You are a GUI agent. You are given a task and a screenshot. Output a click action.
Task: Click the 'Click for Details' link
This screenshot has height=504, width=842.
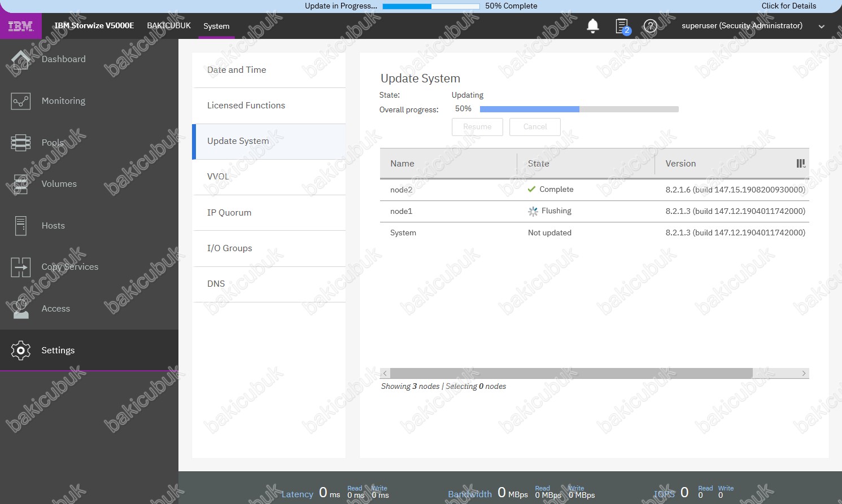pos(788,6)
